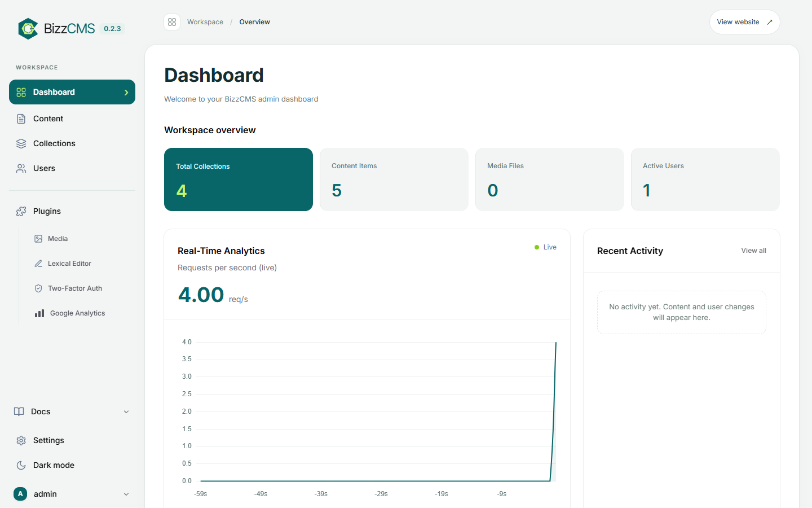Click the Workspace overview heading

[x=210, y=130]
